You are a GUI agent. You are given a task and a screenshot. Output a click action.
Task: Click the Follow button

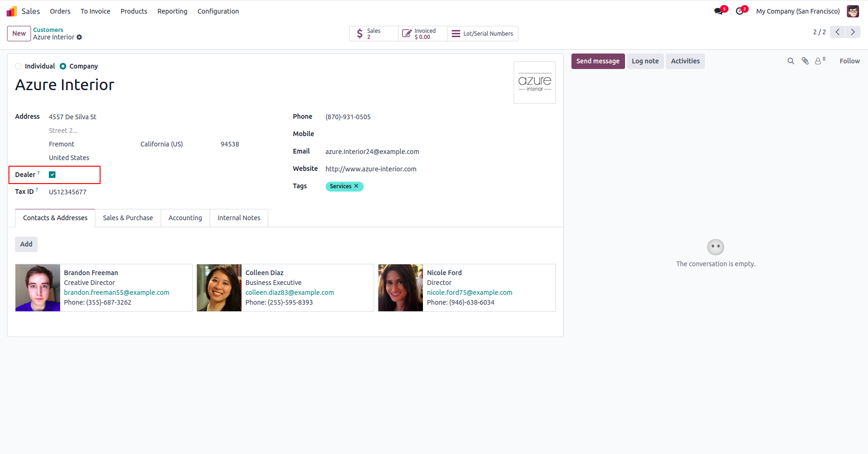click(850, 61)
